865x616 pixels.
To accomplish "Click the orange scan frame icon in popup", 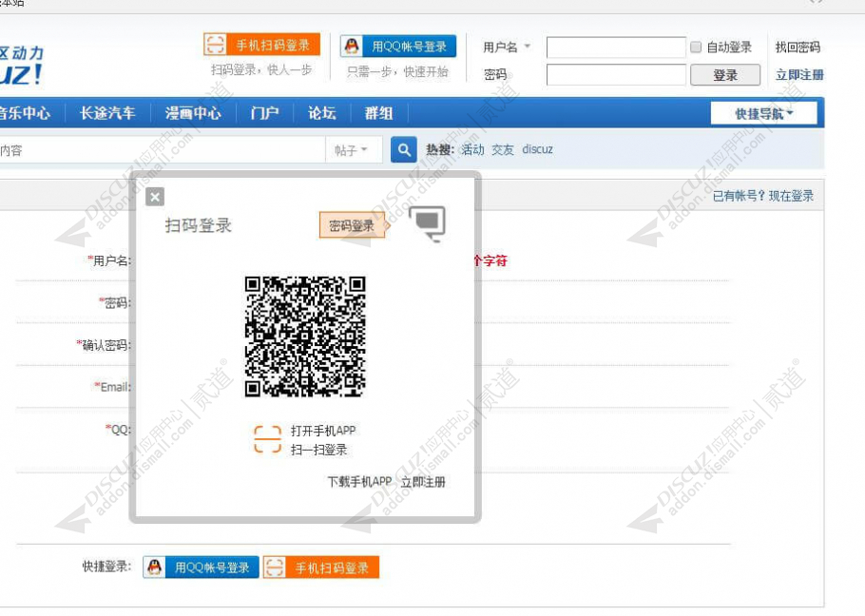I will click(x=267, y=439).
